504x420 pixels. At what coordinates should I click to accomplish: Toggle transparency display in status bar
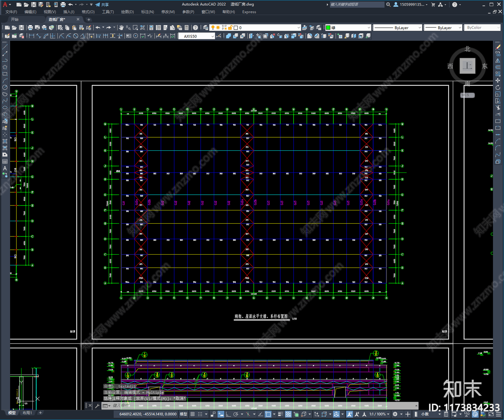point(288,414)
